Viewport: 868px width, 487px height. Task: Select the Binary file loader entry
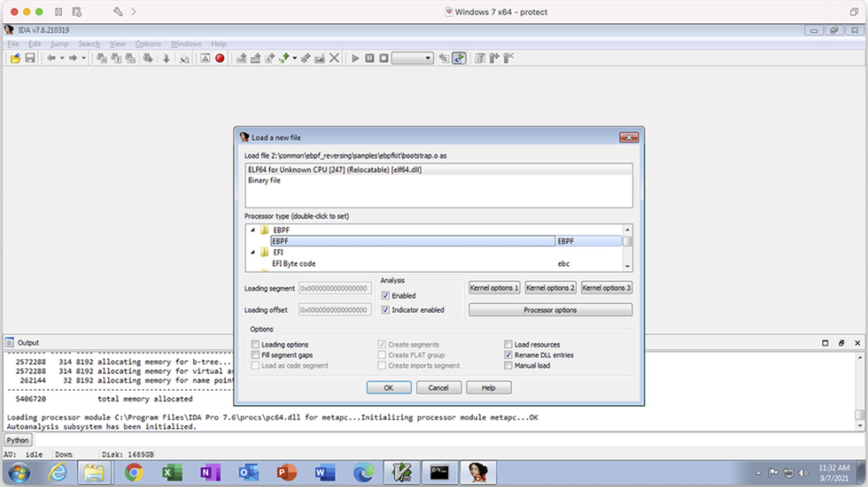tap(264, 180)
